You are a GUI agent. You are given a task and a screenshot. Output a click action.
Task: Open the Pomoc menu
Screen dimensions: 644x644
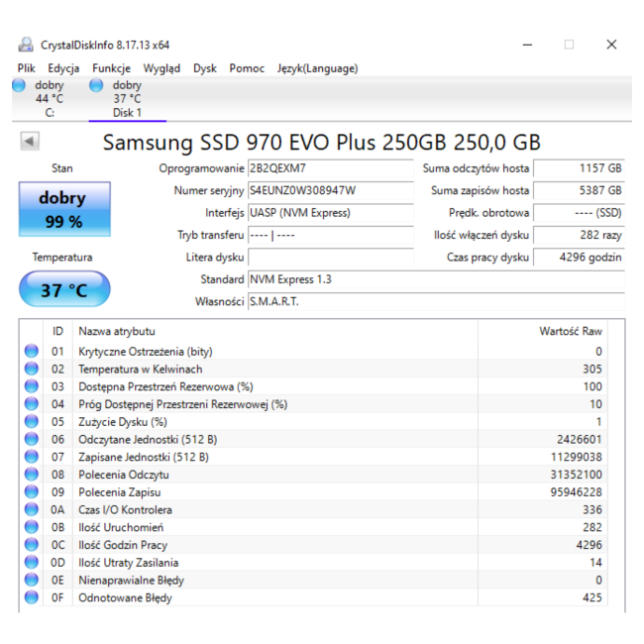247,68
